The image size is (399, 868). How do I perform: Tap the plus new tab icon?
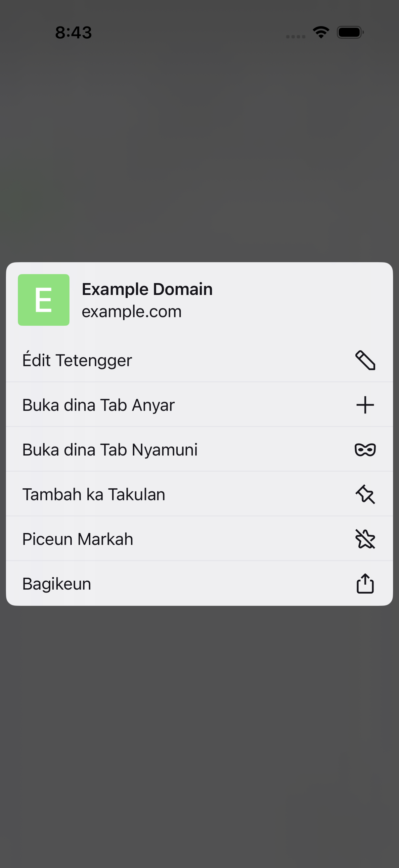pyautogui.click(x=365, y=405)
